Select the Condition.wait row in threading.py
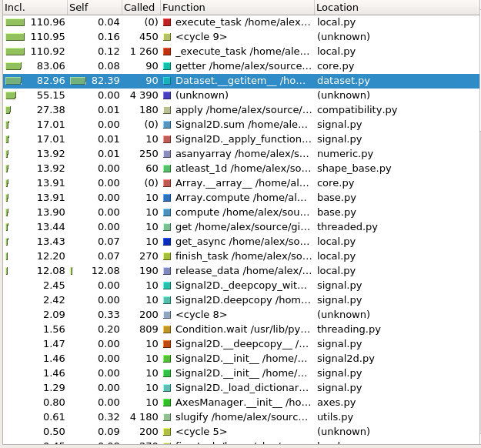This screenshot has width=481, height=448. tap(241, 329)
